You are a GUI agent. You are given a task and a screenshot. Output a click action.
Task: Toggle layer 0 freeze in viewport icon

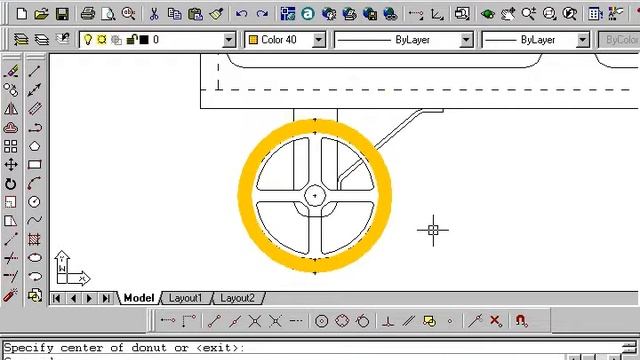117,40
